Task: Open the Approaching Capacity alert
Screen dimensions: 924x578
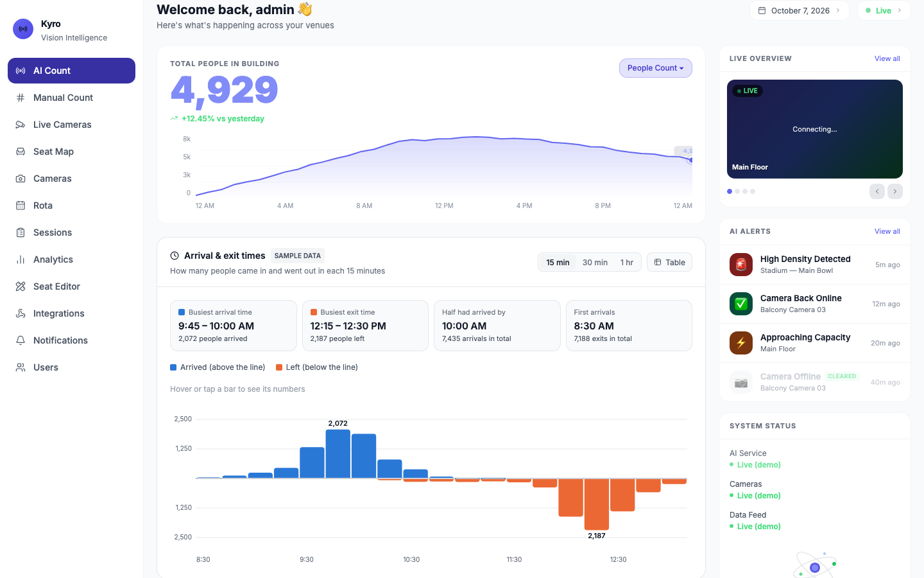Action: pyautogui.click(x=815, y=343)
